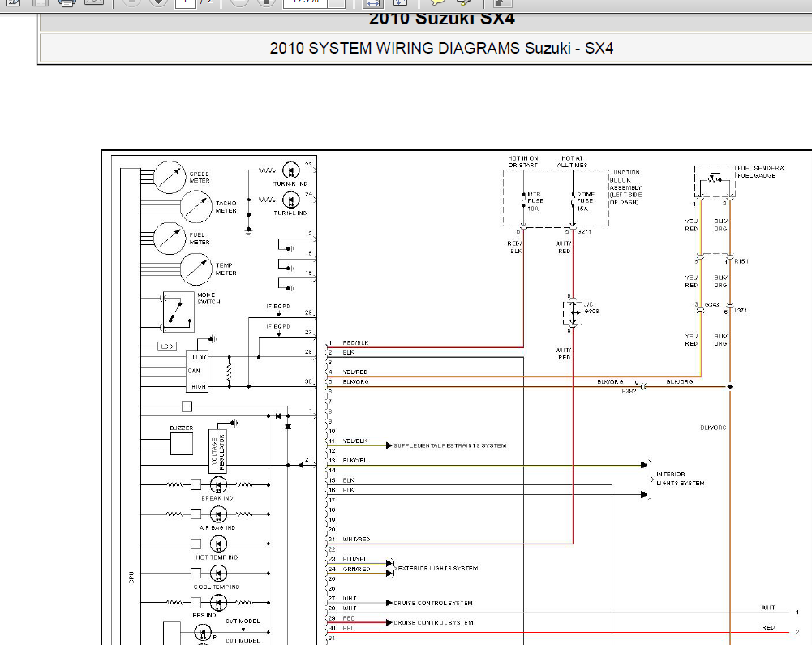Click the vertical "CPU" label
Viewport: 812px width, 645px height.
coord(131,578)
